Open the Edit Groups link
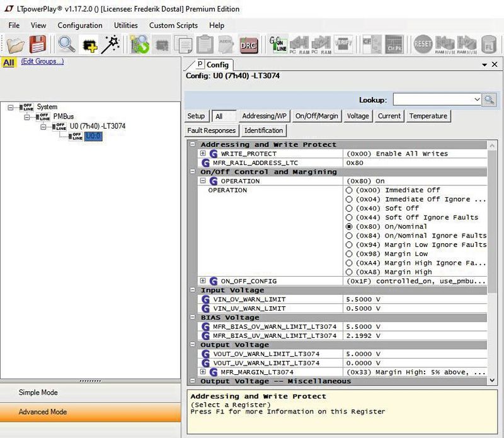Image resolution: width=504 pixels, height=438 pixels. [x=42, y=62]
